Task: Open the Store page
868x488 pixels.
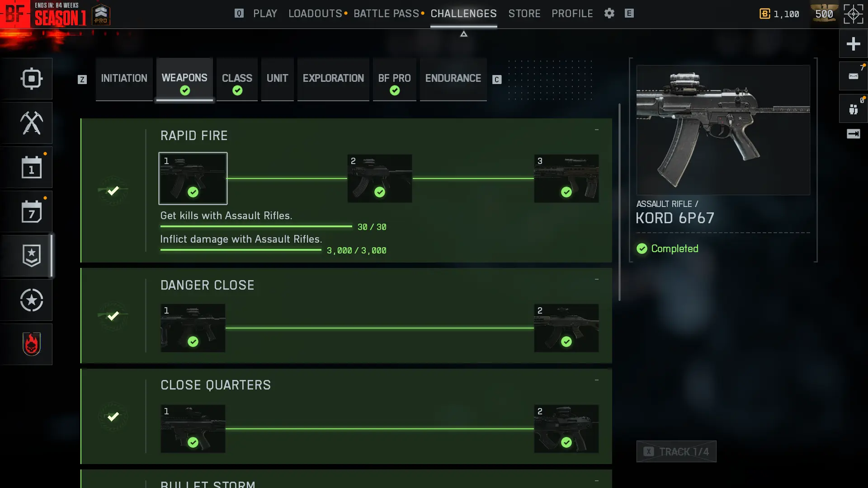Action: pos(524,14)
